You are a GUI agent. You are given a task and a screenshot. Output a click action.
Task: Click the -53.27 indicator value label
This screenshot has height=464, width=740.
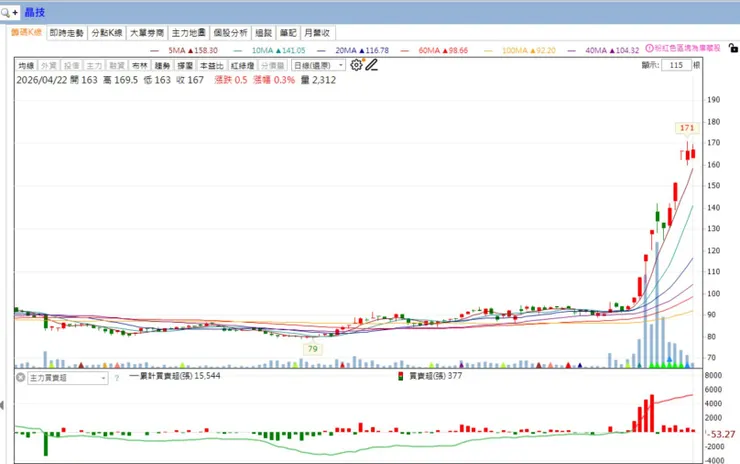point(722,434)
